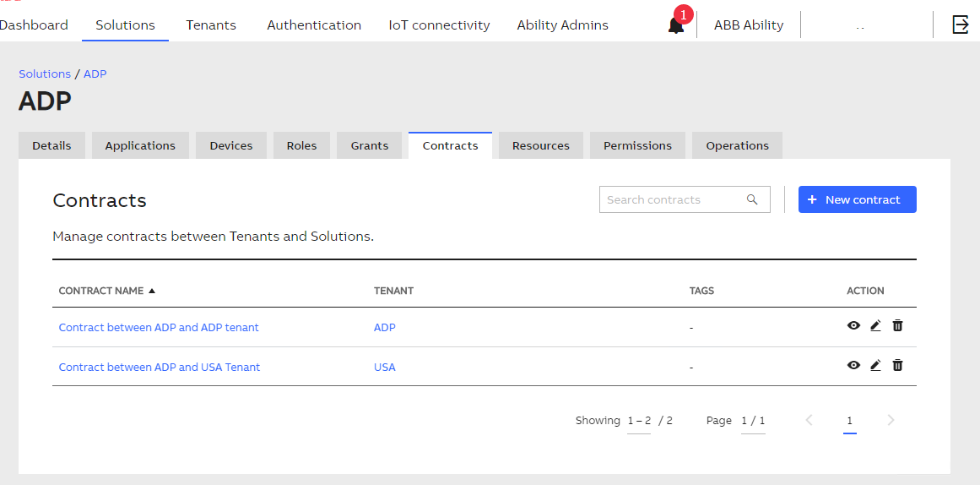Switch to the Applications tab
This screenshot has height=485, width=980.
coord(140,145)
